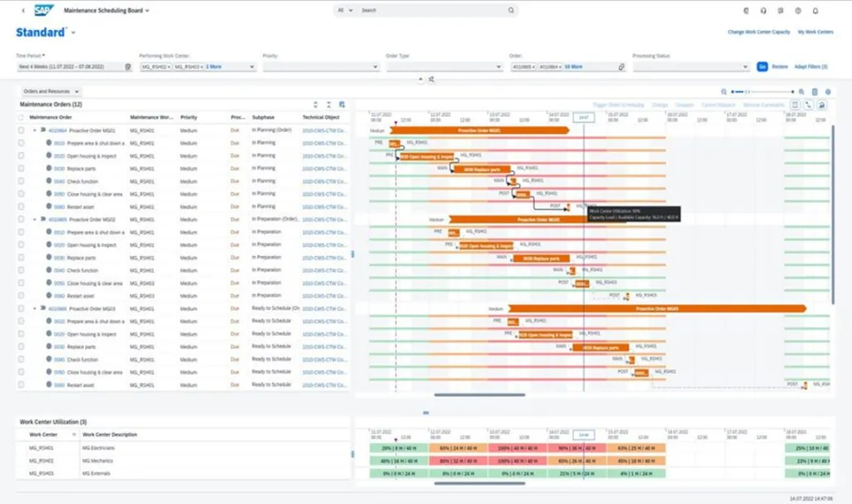Screen dimensions: 852x504
Task: Go back using the shell back arrow
Action: (22, 10)
